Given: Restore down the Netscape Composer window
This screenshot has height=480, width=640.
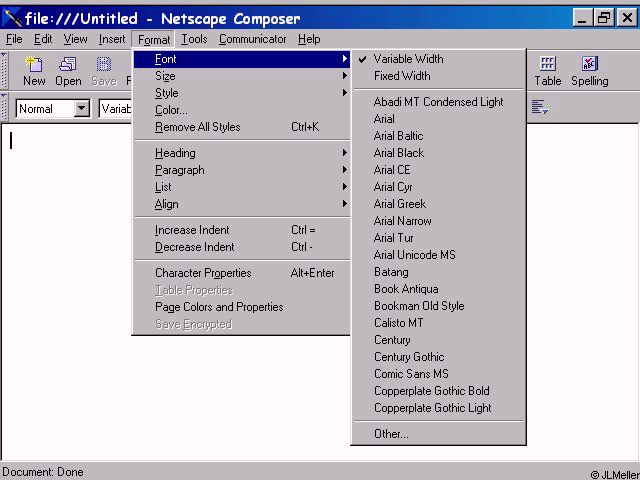Looking at the screenshot, I should (604, 18).
